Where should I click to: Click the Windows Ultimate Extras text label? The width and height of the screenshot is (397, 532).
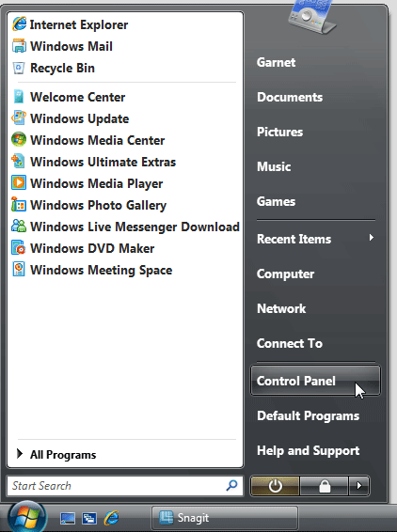click(103, 163)
